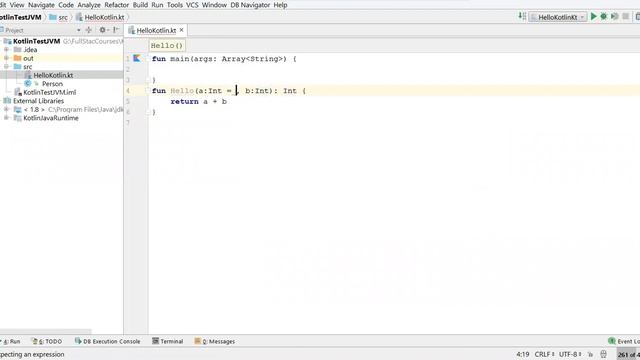Hide the Project panel with the pin icon
The image size is (640, 360).
tap(116, 30)
